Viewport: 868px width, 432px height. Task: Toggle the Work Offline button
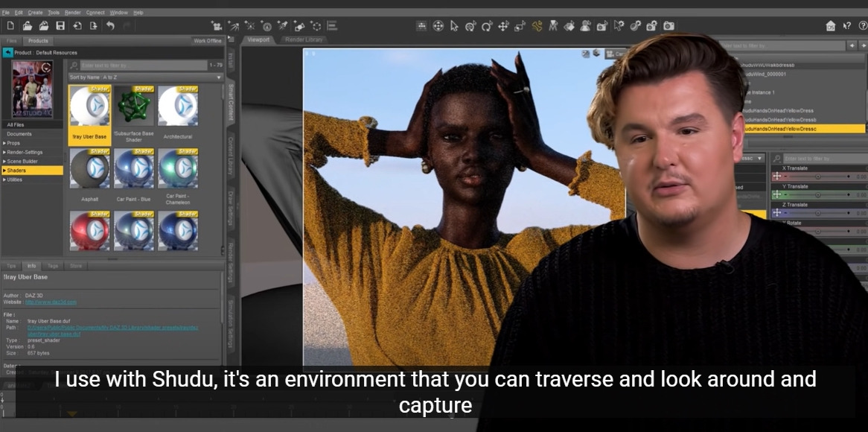208,41
